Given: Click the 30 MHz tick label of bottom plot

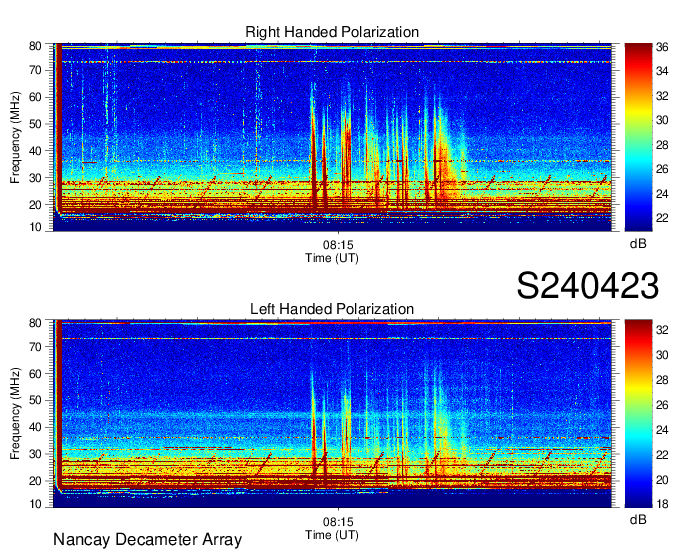Looking at the screenshot, I should click(x=35, y=454).
